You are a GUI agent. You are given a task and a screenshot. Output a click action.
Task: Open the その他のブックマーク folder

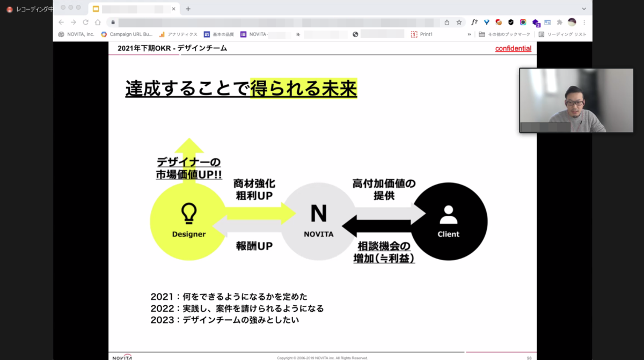(504, 34)
